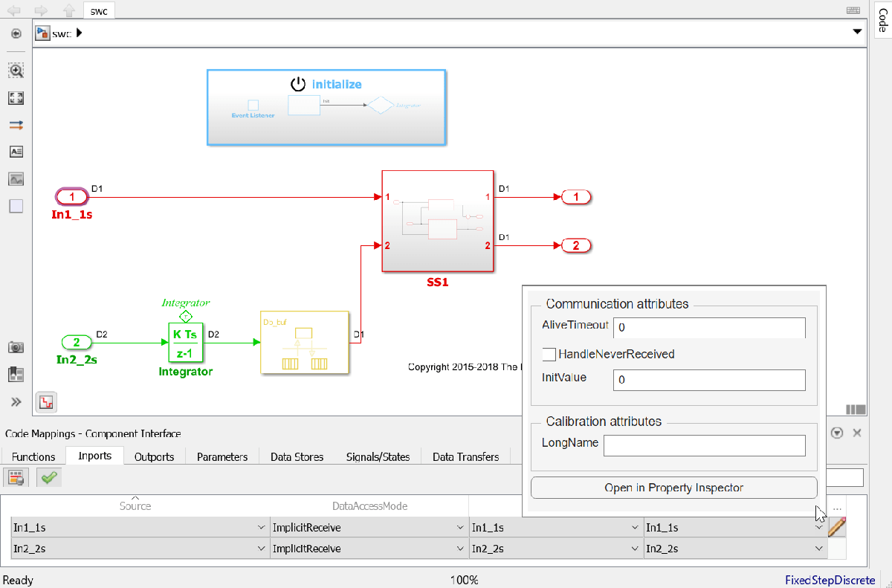Open the In1_1s Source dropdown

click(140, 528)
